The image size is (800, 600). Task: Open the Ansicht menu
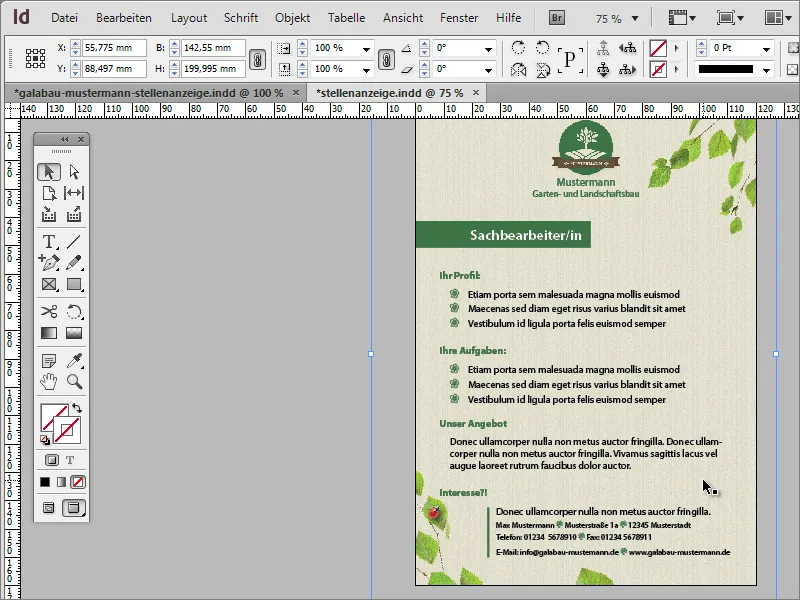(x=403, y=18)
